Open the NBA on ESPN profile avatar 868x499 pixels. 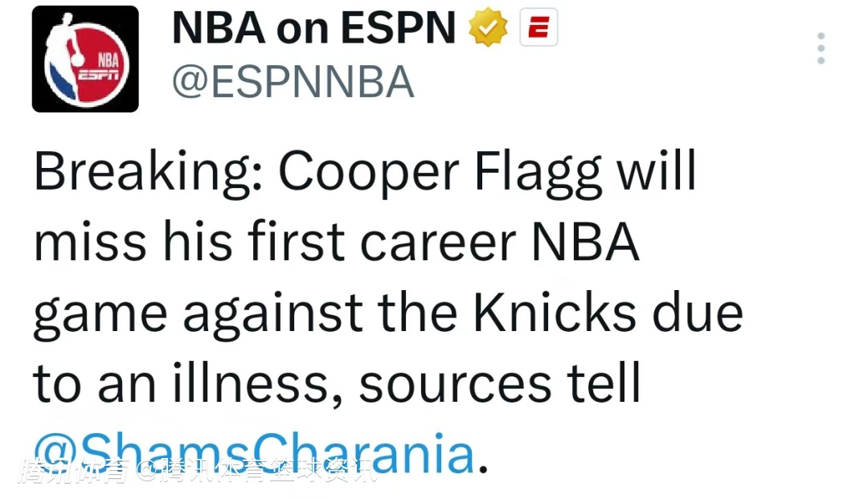tap(85, 59)
